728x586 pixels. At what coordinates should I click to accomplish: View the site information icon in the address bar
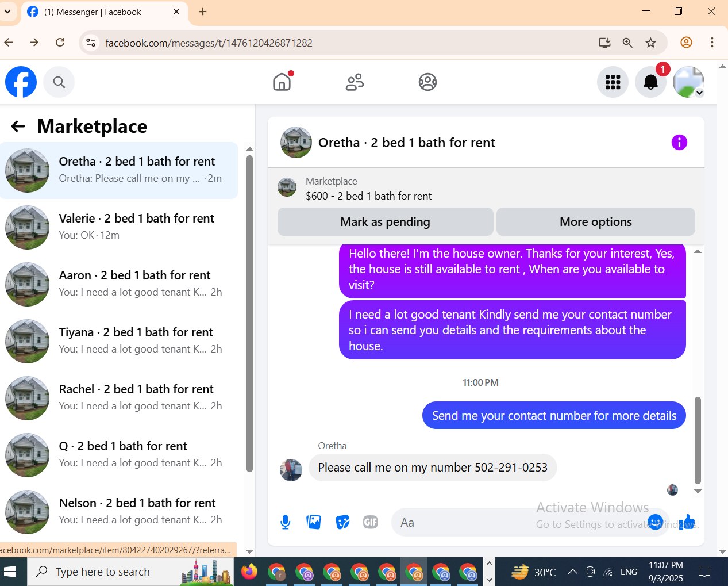click(91, 43)
